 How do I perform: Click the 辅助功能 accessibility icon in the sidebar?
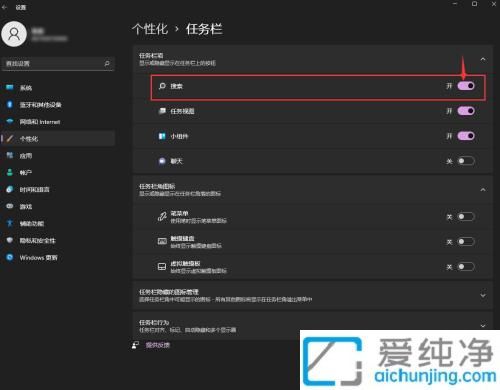10,223
